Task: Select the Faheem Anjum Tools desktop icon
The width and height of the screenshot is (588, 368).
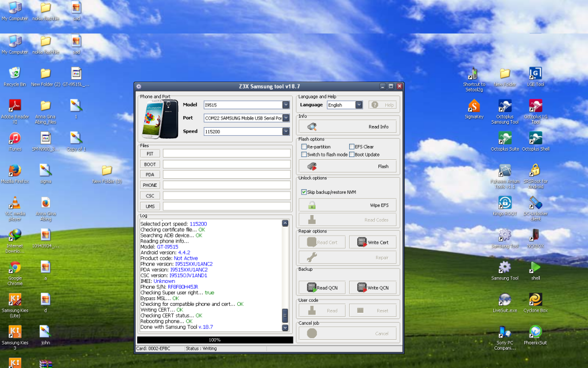Action: click(x=505, y=176)
